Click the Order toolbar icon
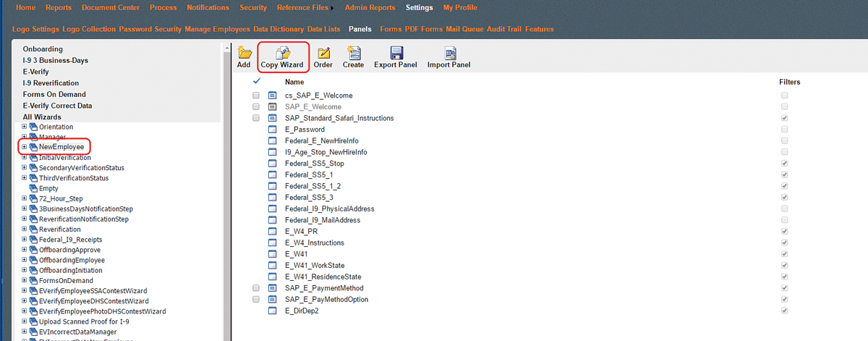This screenshot has width=868, height=341. click(x=323, y=53)
